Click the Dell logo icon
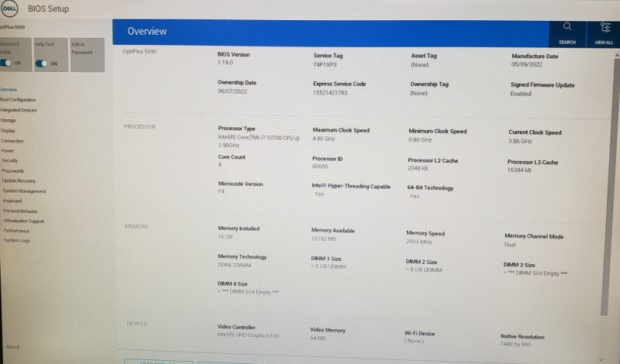This screenshot has width=620, height=364. point(9,9)
